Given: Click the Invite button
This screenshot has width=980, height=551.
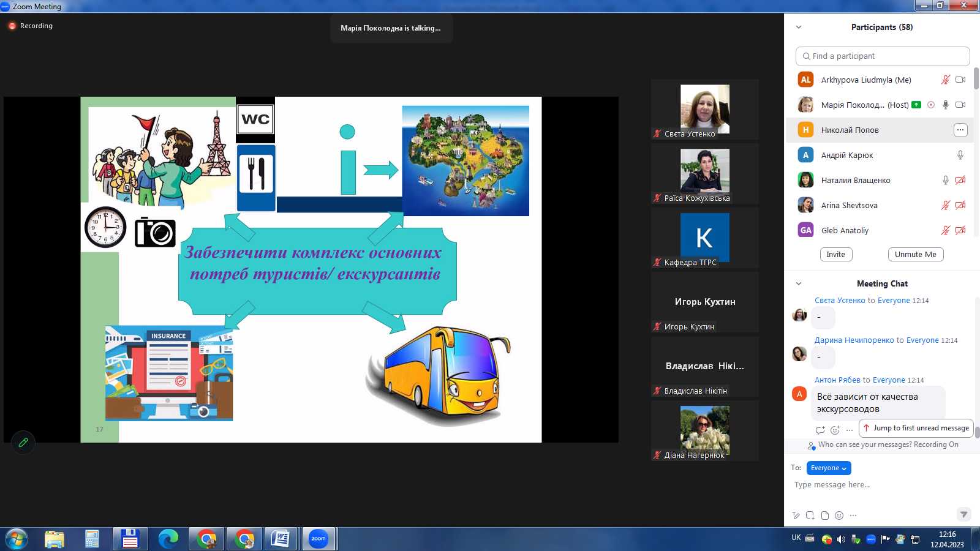Looking at the screenshot, I should tap(835, 255).
